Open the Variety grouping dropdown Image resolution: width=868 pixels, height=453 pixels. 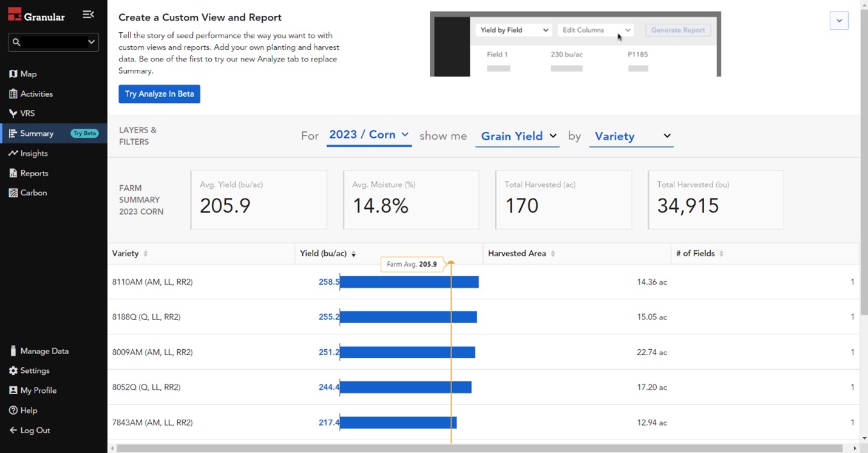631,136
